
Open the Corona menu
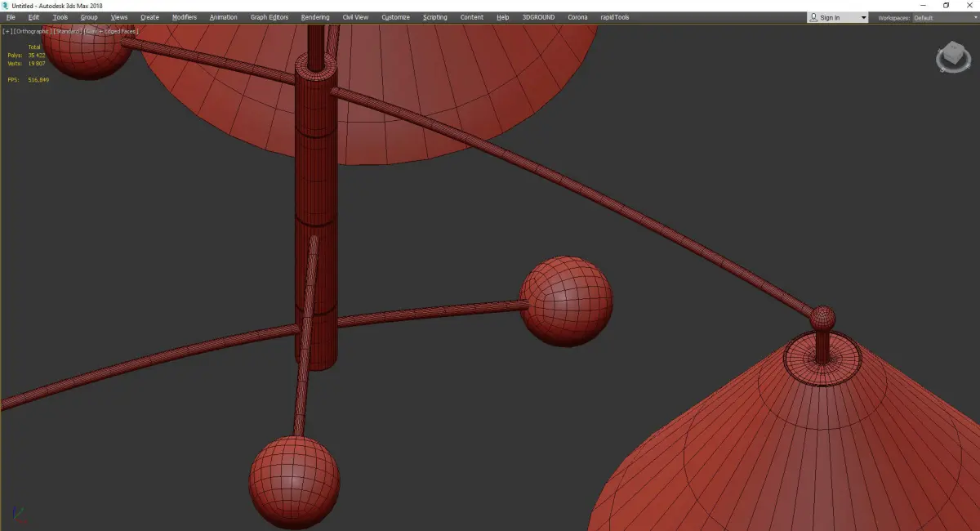point(577,17)
